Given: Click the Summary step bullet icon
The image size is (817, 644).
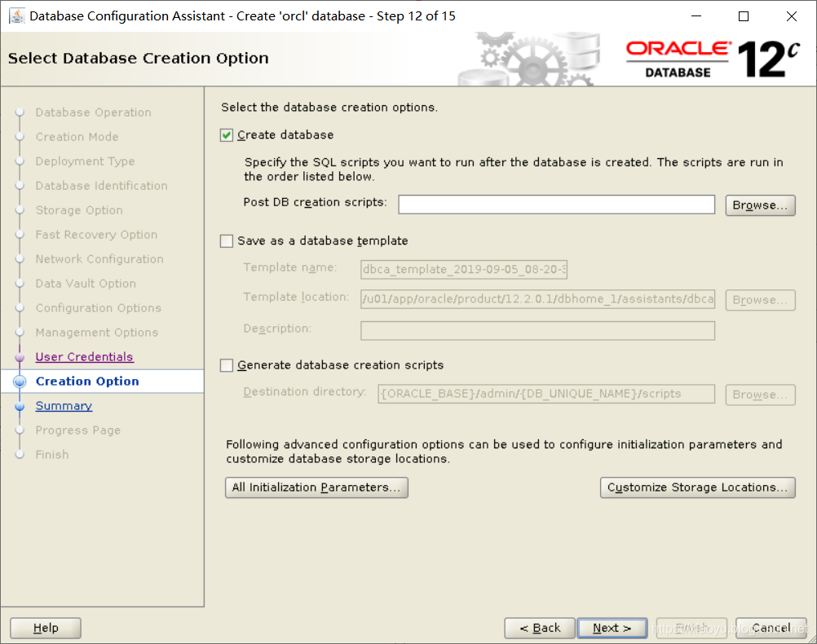Looking at the screenshot, I should tap(20, 407).
